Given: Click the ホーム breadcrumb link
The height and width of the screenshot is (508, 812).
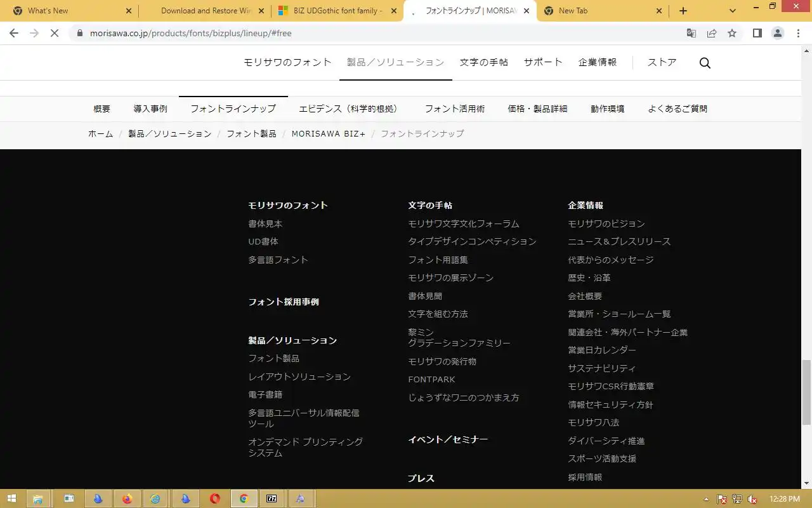Looking at the screenshot, I should tap(100, 133).
